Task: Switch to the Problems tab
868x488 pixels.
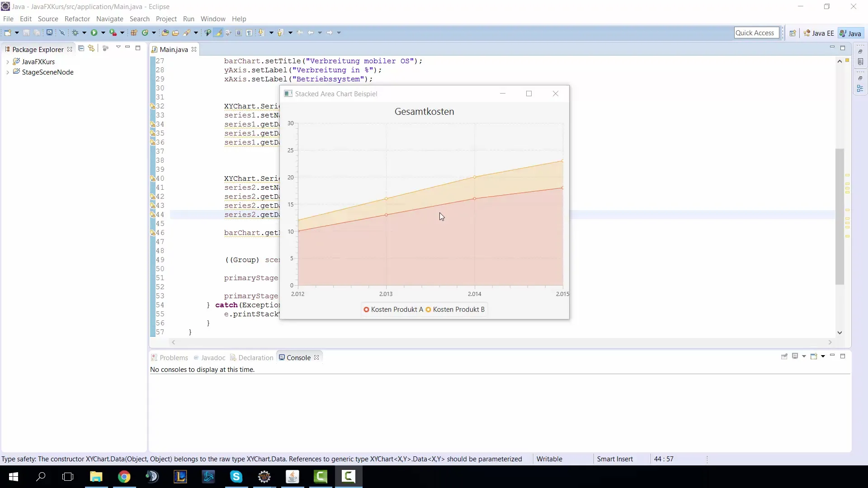Action: coord(173,357)
